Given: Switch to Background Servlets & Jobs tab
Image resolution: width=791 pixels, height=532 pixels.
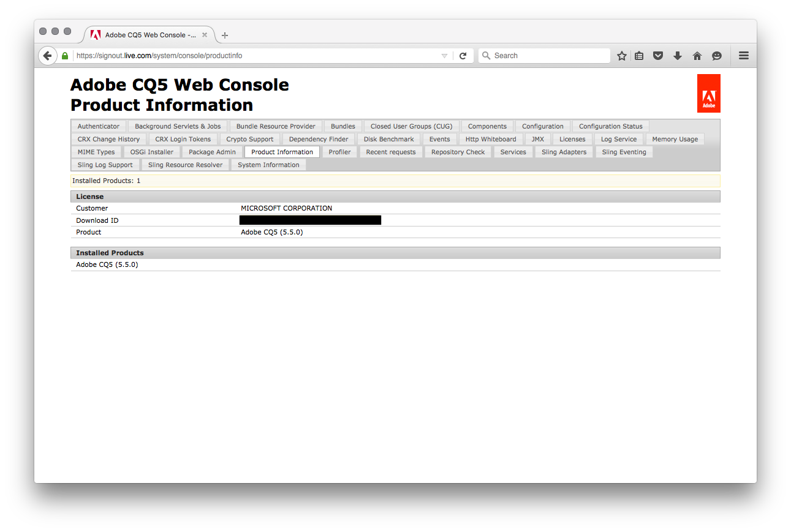Looking at the screenshot, I should coord(178,126).
